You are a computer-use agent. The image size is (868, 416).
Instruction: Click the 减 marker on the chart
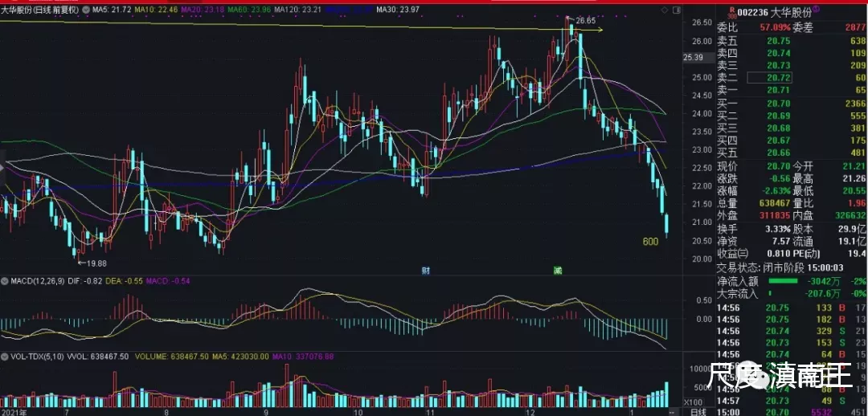557,271
